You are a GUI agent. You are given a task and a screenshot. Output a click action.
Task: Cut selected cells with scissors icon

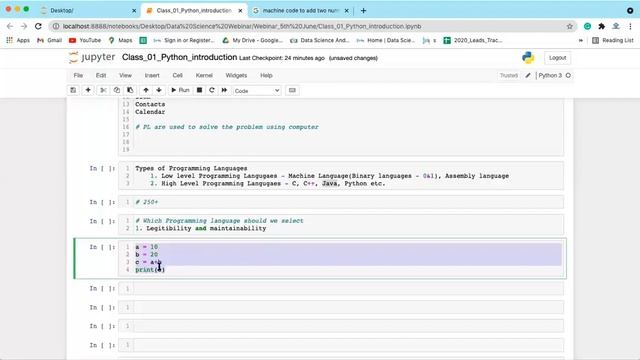click(103, 90)
